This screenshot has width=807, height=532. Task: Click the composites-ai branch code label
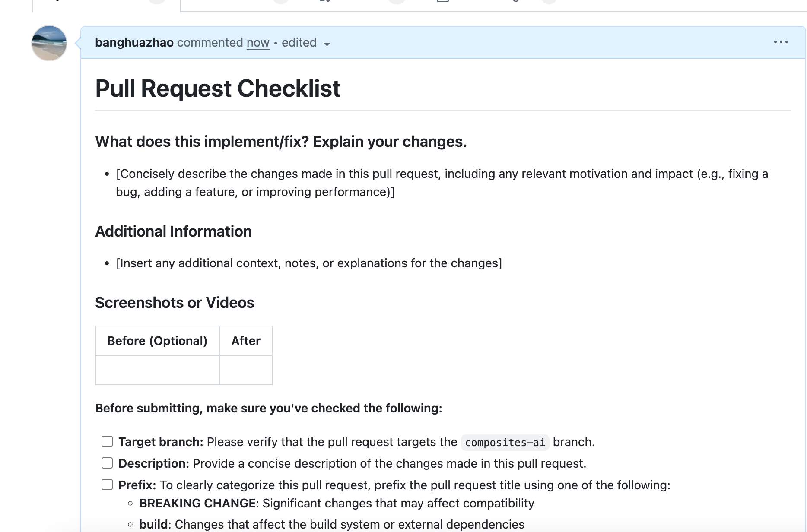coord(505,443)
